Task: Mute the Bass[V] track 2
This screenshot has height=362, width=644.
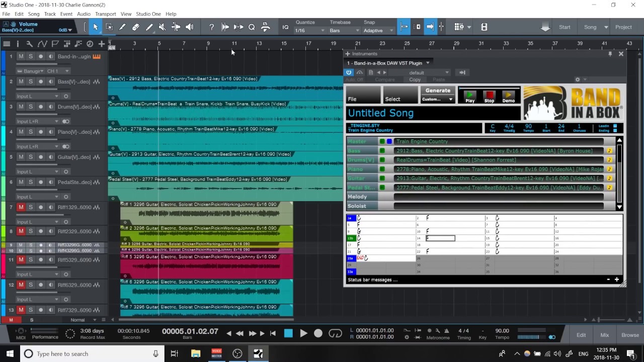Action: click(21, 81)
